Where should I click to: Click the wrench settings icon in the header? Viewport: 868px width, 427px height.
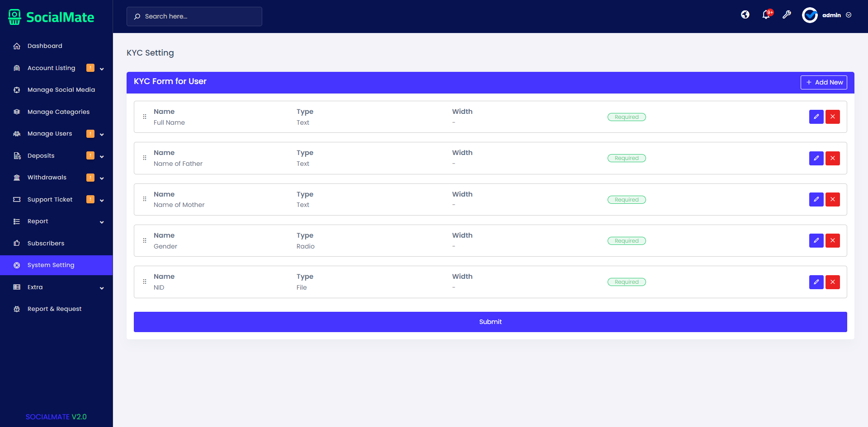pos(787,14)
